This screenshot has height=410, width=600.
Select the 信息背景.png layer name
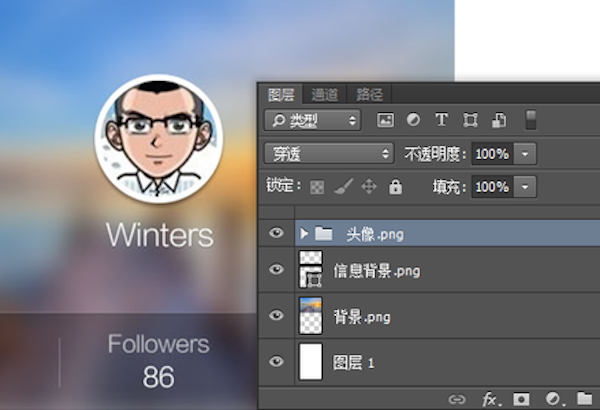point(377,271)
